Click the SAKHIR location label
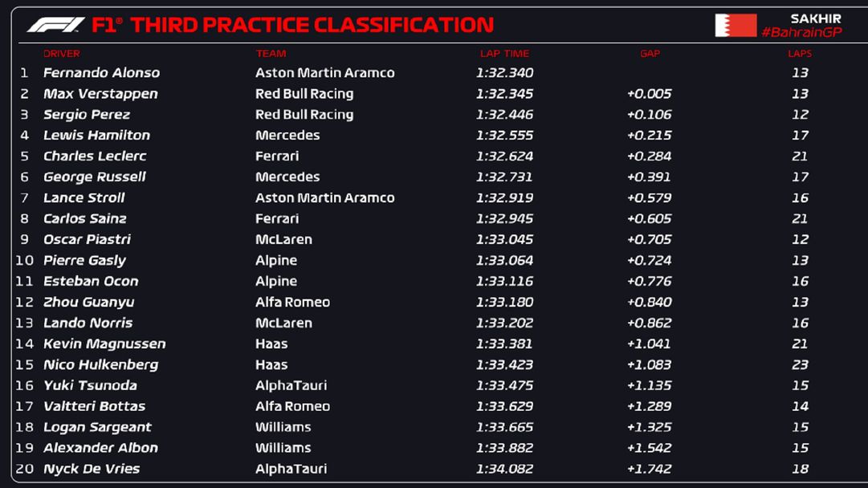Image resolution: width=868 pixels, height=488 pixels. click(815, 18)
